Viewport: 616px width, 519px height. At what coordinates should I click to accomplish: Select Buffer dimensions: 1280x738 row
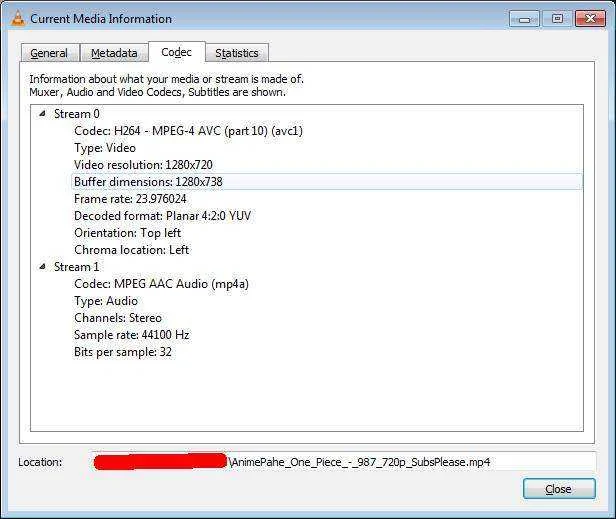[x=327, y=182]
